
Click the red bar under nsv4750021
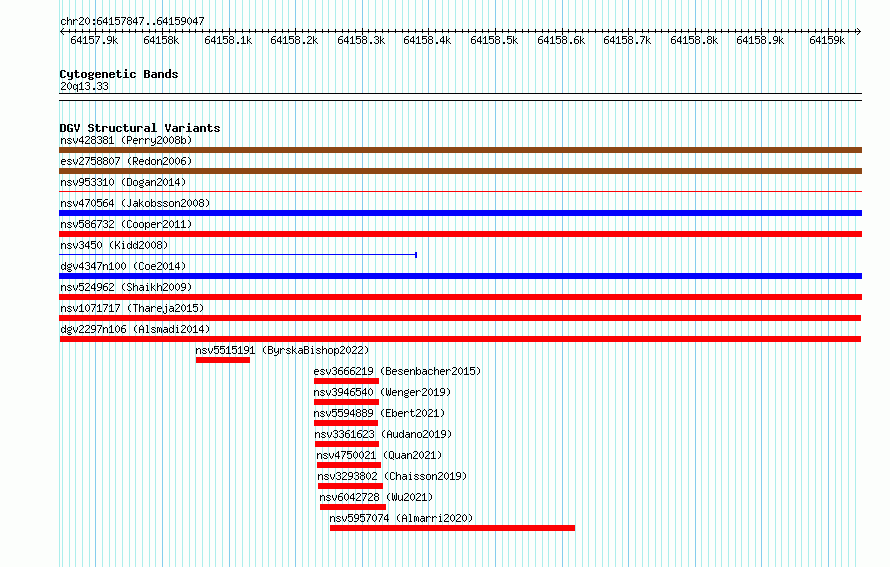(349, 465)
